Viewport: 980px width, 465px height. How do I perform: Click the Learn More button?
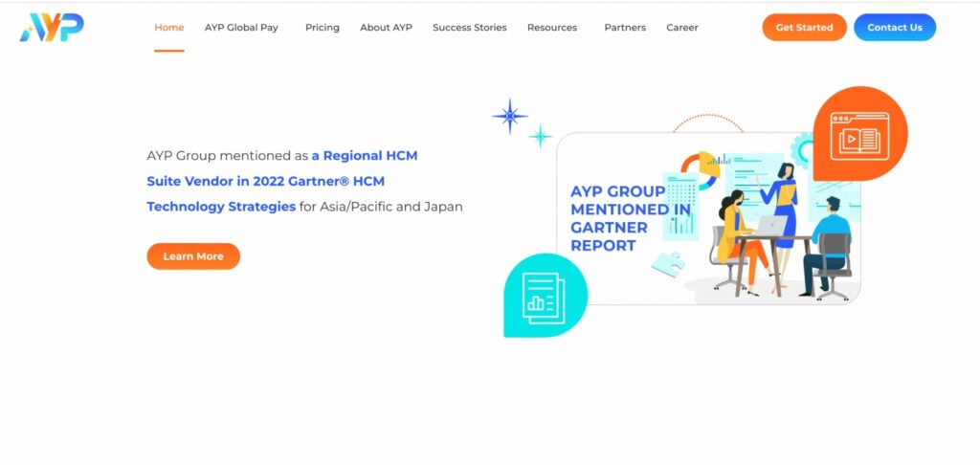193,256
